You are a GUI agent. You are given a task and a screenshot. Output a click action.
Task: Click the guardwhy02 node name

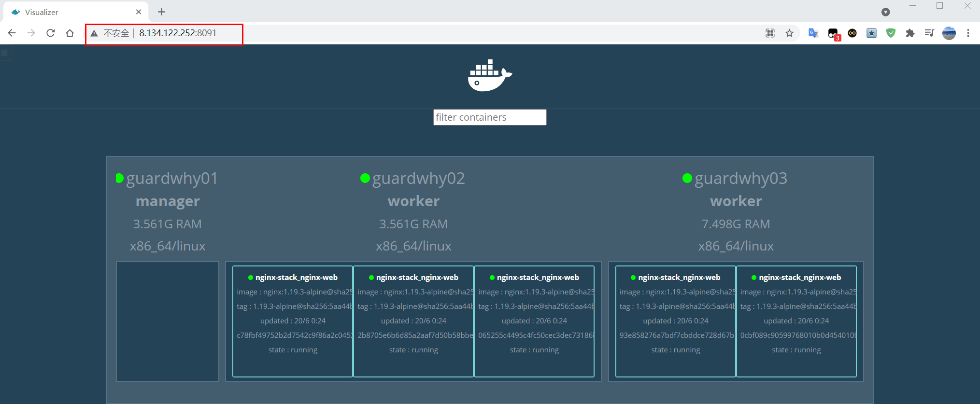tap(418, 178)
